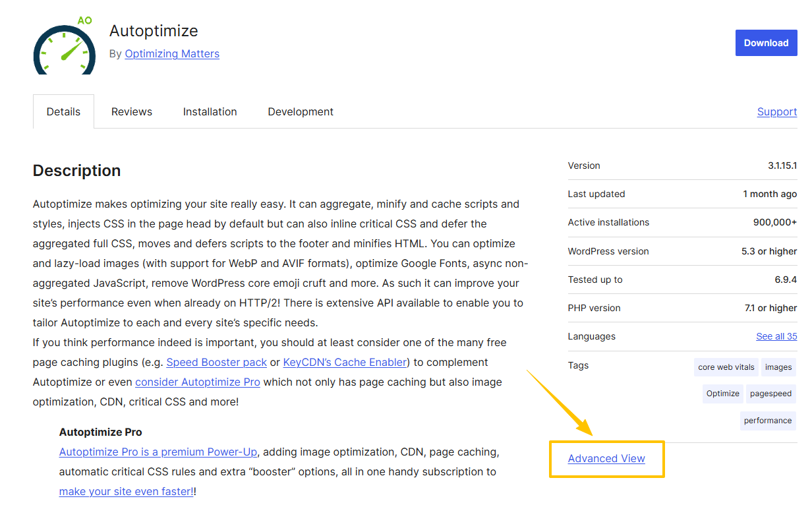Click the Autoptimize speedometer logo
This screenshot has height=505, width=812.
coord(64,45)
